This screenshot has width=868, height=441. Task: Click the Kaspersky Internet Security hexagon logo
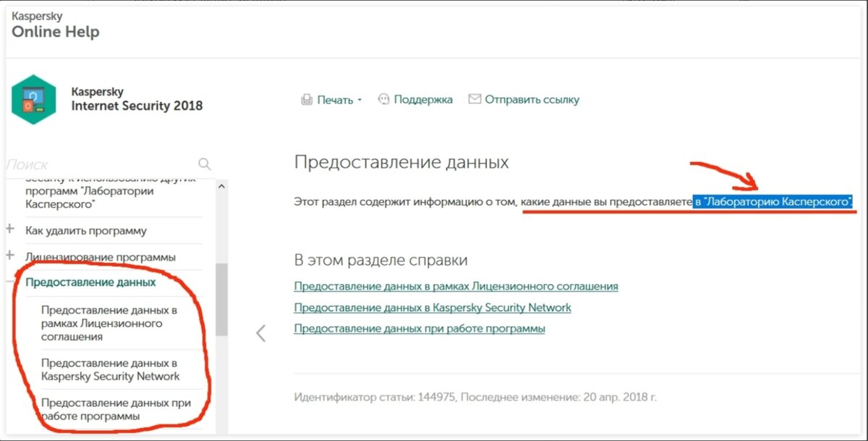tap(33, 99)
